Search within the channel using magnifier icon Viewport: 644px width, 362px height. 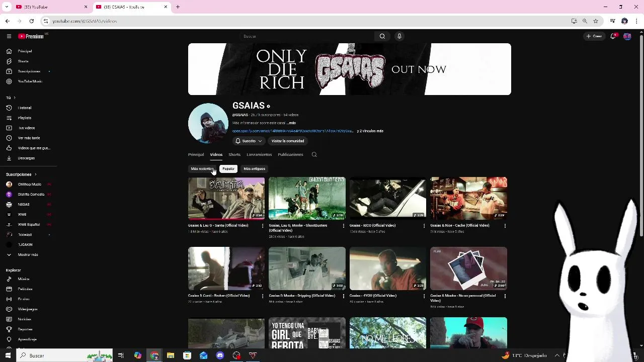[x=314, y=154]
